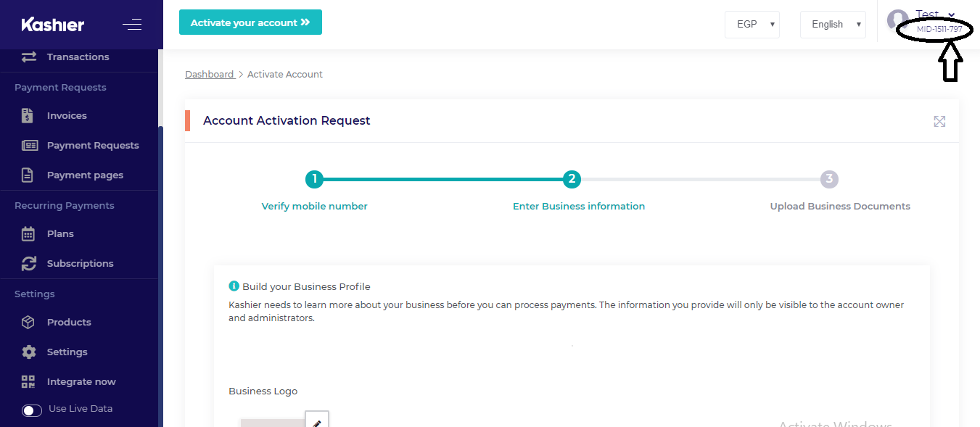Click the Activate your account button

(x=250, y=22)
